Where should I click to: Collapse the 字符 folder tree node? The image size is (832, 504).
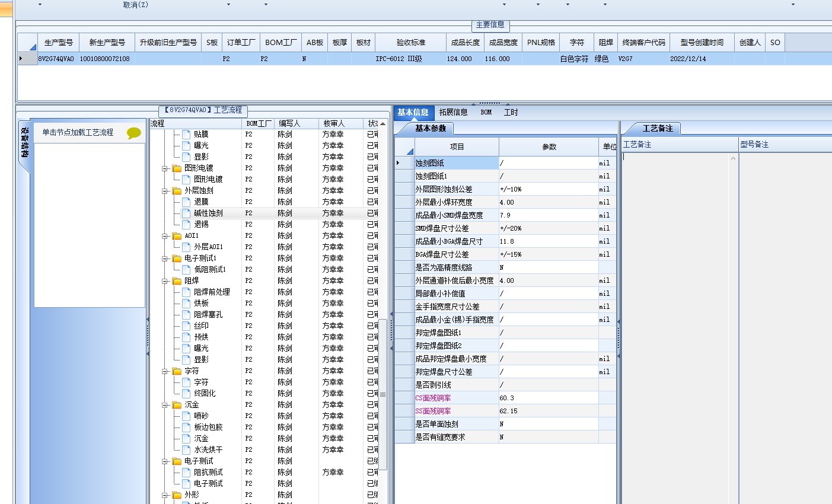pos(165,372)
